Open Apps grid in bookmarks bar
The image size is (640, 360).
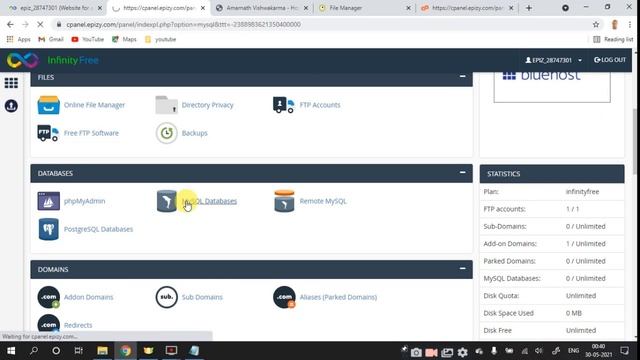(x=18, y=39)
